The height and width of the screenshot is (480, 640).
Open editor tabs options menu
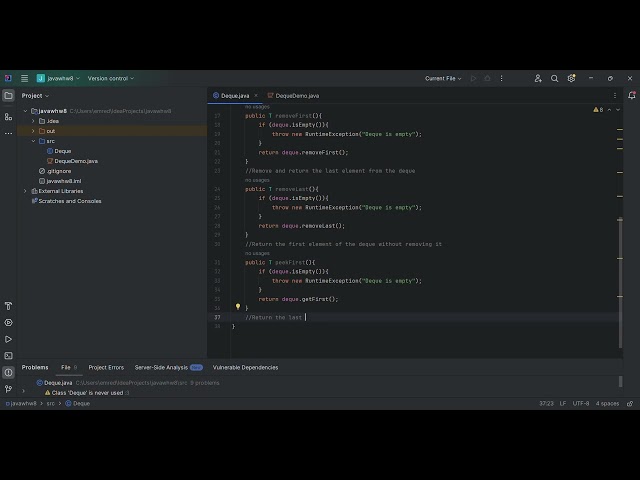(x=615, y=96)
